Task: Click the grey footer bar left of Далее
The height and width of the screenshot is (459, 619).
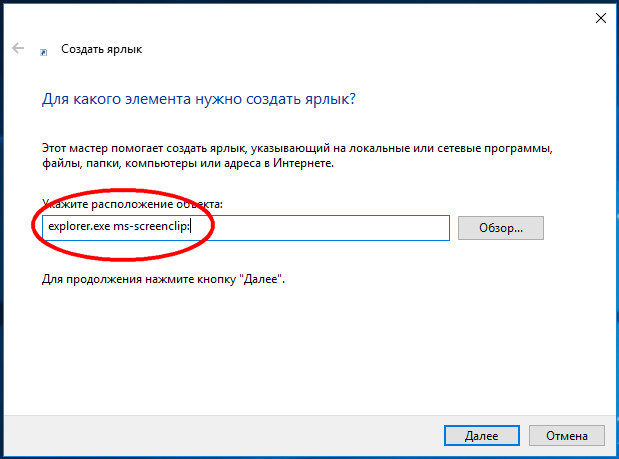Action: tap(221, 436)
